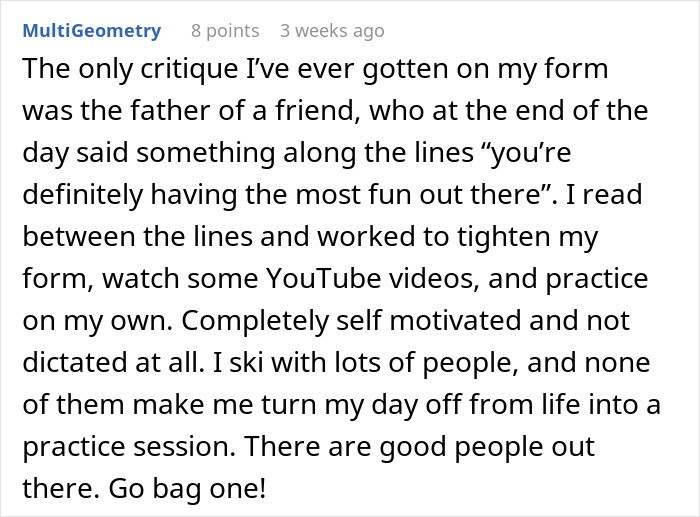The image size is (700, 517).
Task: Click the '3 weeks ago' timestamp
Action: 332,31
